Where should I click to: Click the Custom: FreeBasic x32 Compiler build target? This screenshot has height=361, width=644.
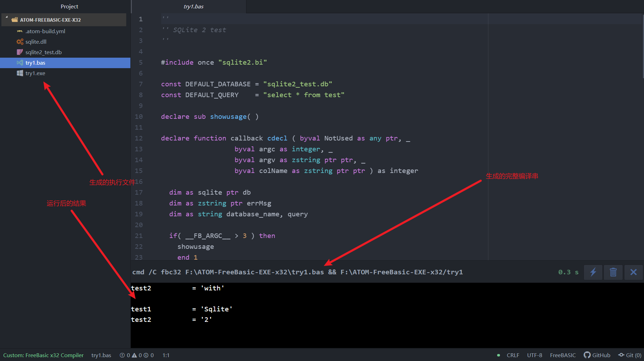(43, 355)
